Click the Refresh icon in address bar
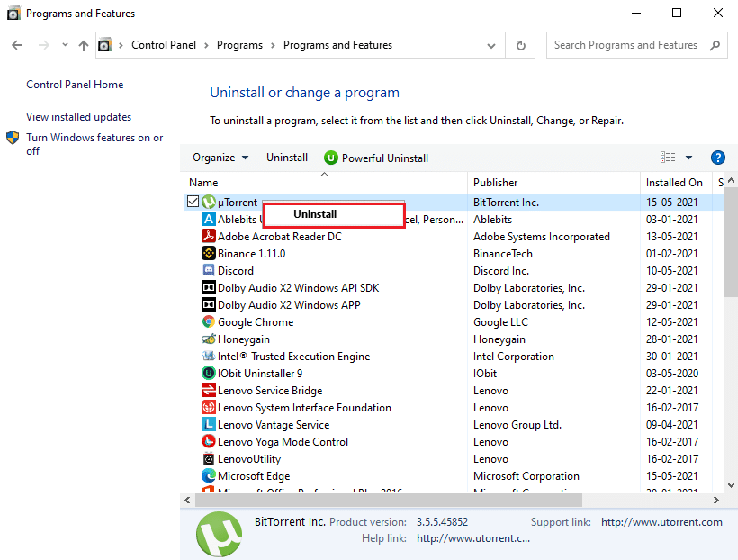 (520, 44)
